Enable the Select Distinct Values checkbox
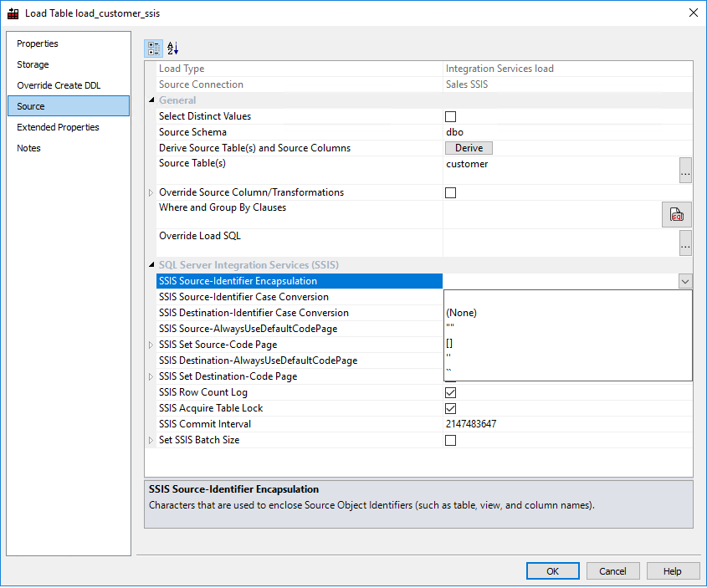 point(450,116)
